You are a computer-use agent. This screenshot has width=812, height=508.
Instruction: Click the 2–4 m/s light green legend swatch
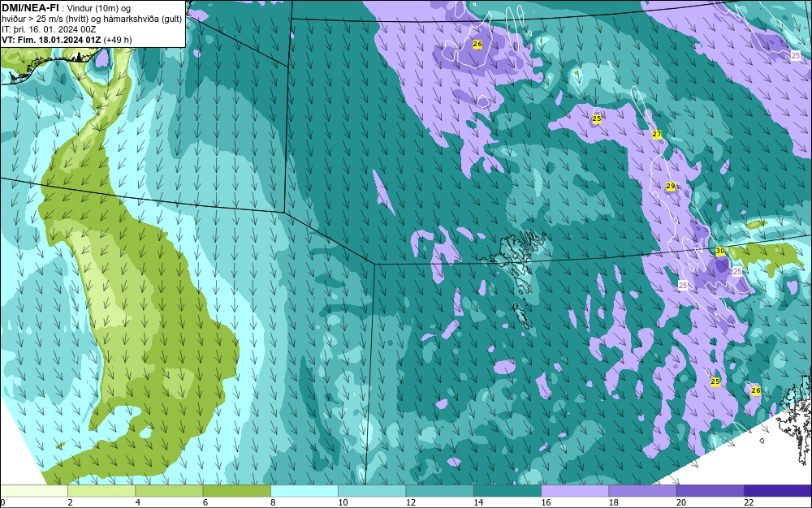(x=101, y=490)
